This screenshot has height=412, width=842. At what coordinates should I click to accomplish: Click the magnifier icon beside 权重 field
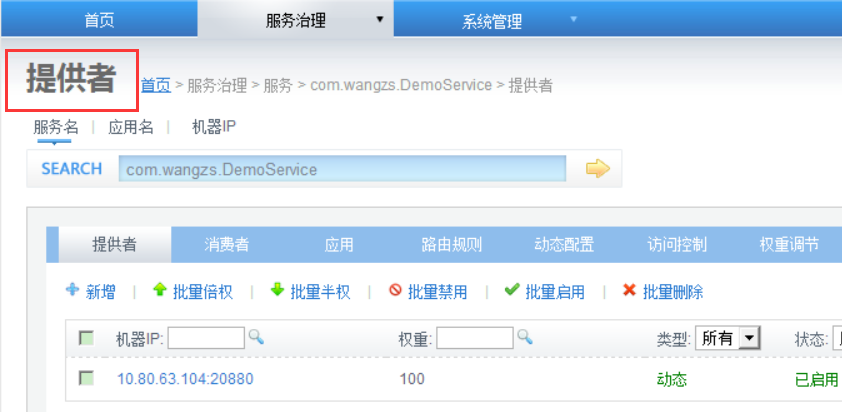pos(525,337)
